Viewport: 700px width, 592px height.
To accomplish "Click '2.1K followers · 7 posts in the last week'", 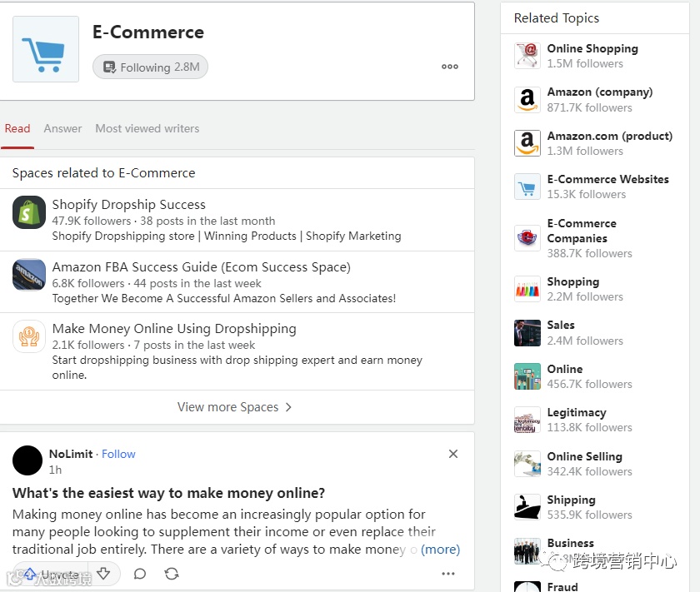I will (x=153, y=345).
